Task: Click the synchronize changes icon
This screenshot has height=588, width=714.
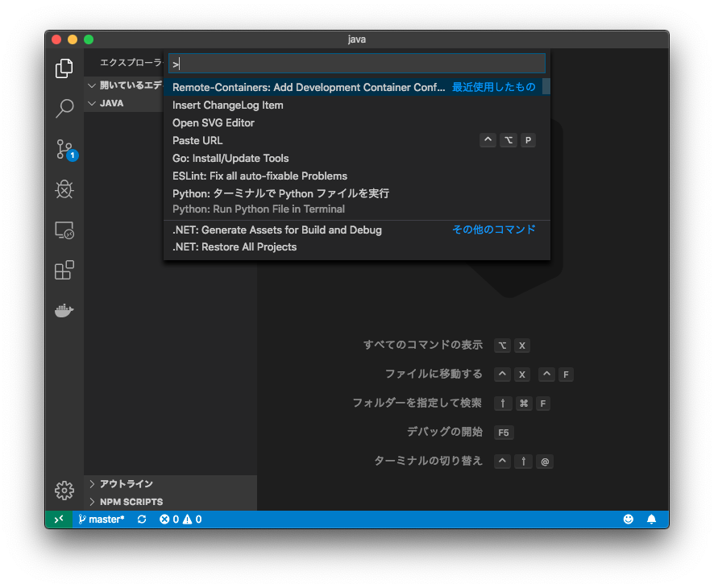Action: (x=142, y=520)
